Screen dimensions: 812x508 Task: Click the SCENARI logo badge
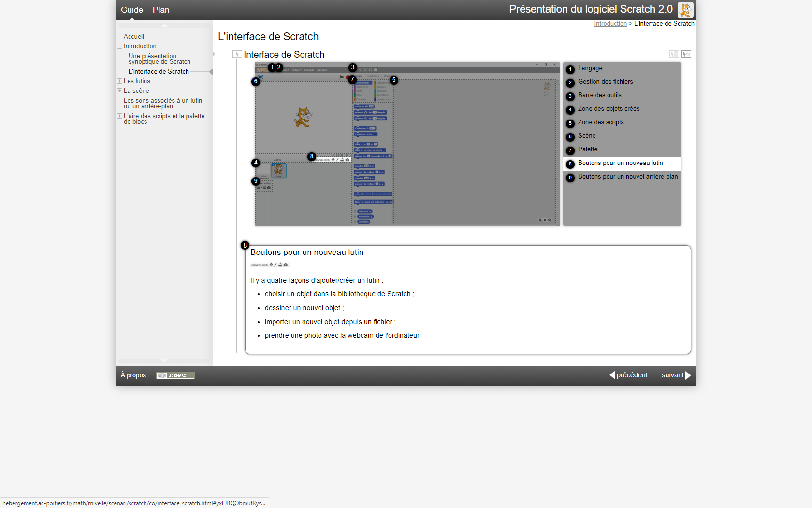(175, 375)
